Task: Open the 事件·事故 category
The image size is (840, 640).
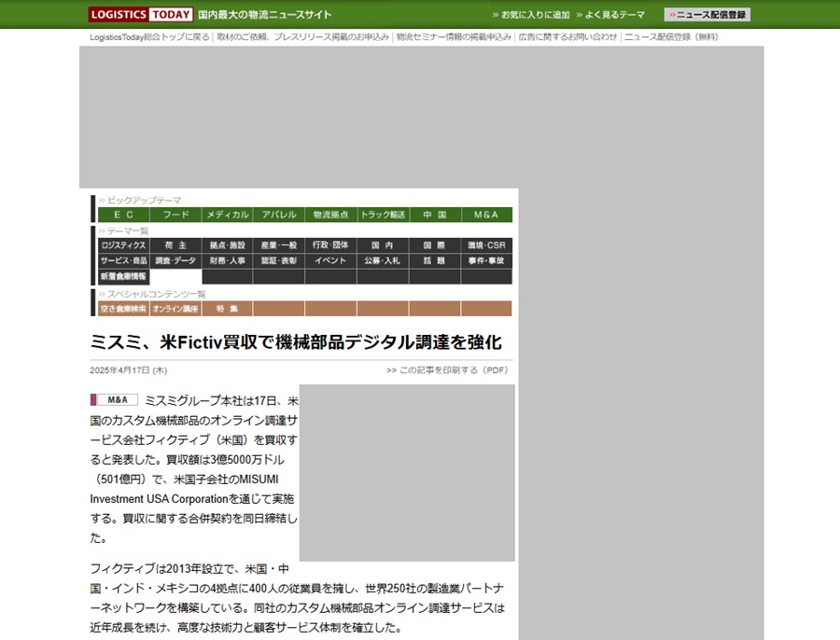Action: (486, 261)
